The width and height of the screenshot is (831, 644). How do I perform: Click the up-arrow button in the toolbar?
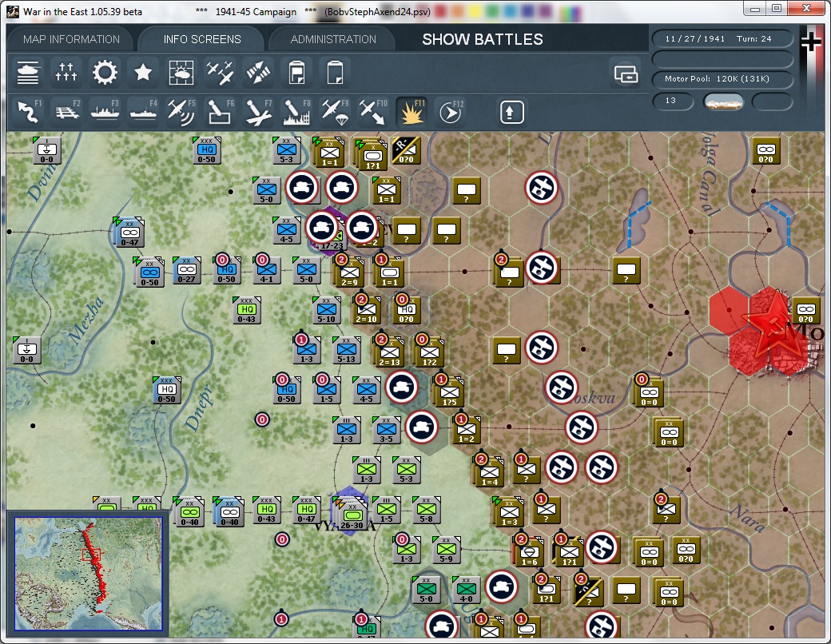point(511,112)
